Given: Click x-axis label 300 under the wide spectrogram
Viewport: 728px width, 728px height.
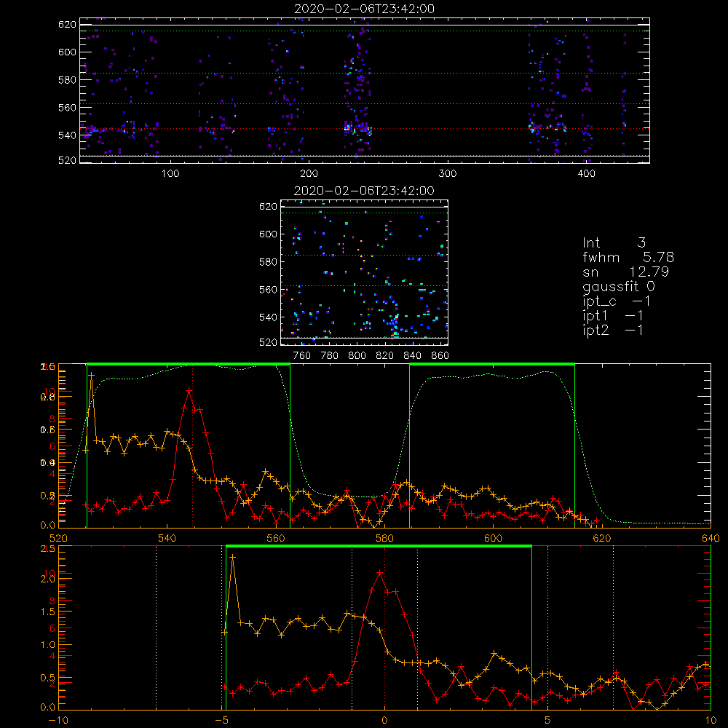Looking at the screenshot, I should pyautogui.click(x=448, y=174).
